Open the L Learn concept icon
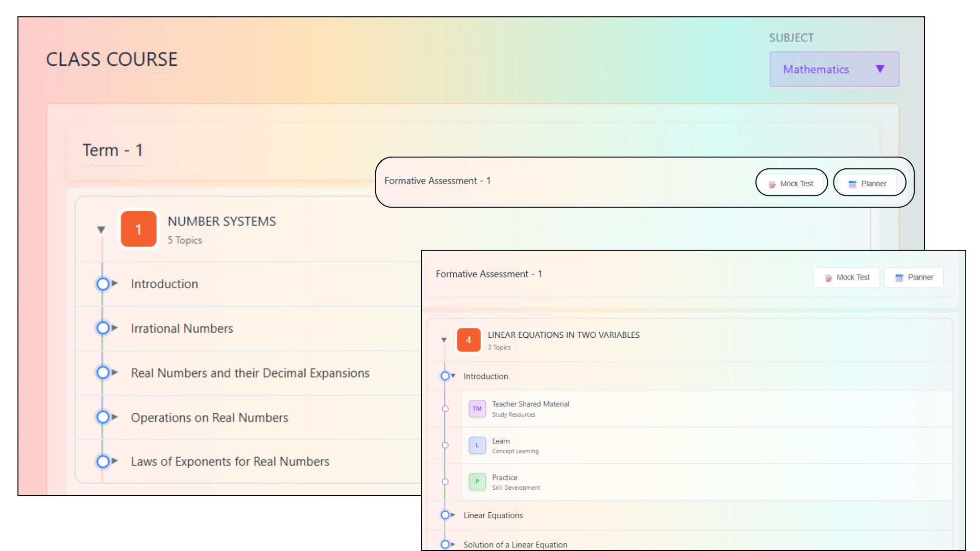Image resolution: width=980 pixels, height=551 pixels. [x=477, y=445]
